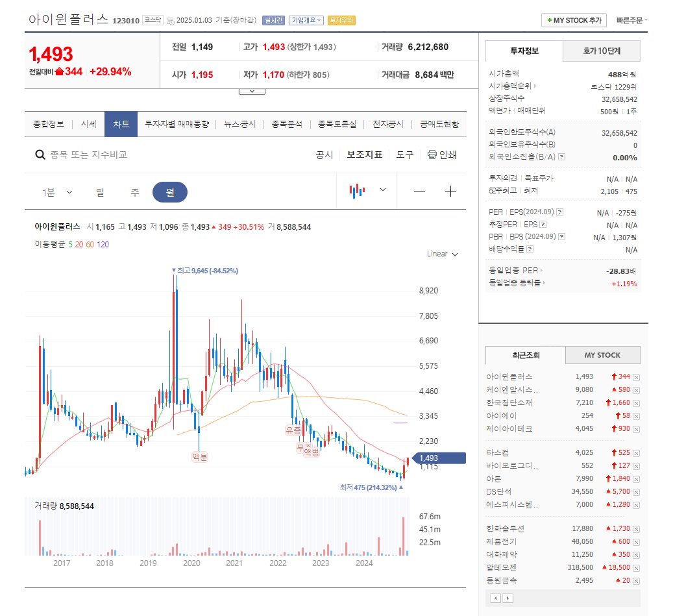Switch to 호가10단계 tab
The height and width of the screenshot is (616, 673).
pyautogui.click(x=602, y=51)
